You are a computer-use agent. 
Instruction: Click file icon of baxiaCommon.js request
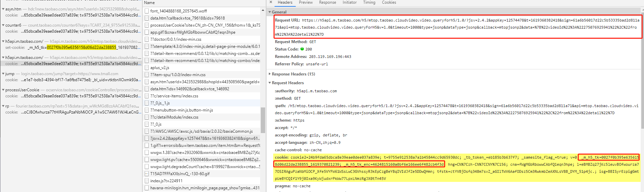pos(147,131)
